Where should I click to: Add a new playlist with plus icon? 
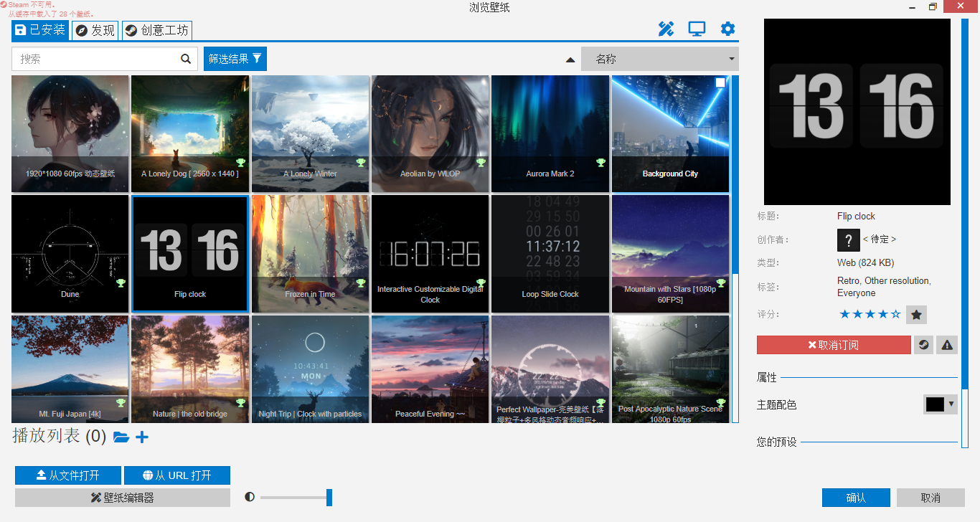point(142,437)
